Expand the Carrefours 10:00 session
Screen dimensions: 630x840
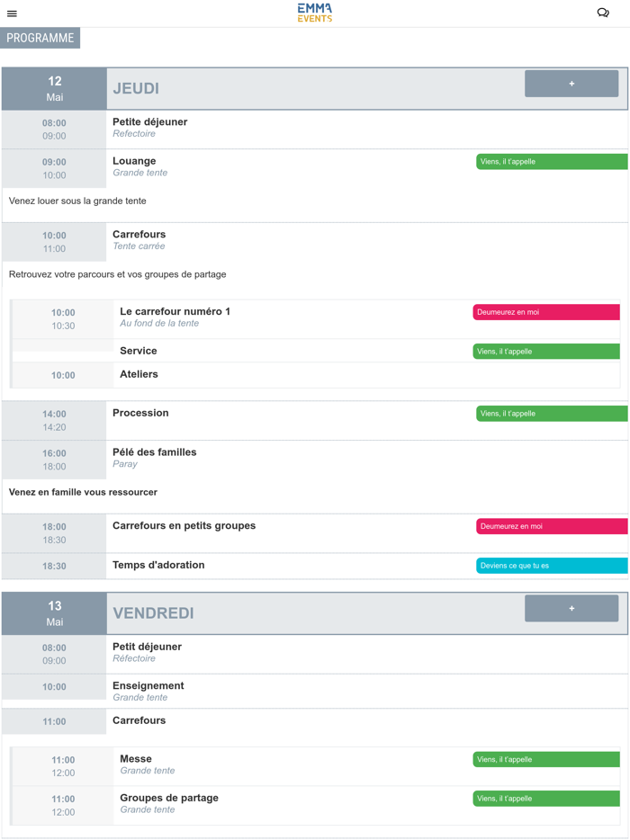pos(139,235)
